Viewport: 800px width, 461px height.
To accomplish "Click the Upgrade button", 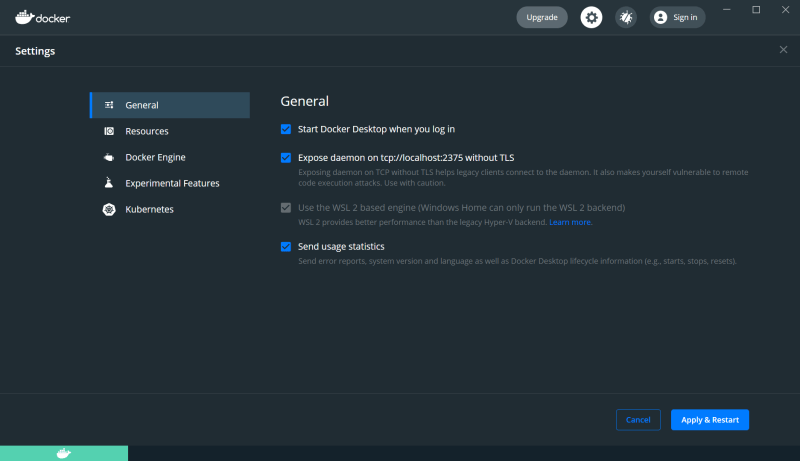I will 542,17.
